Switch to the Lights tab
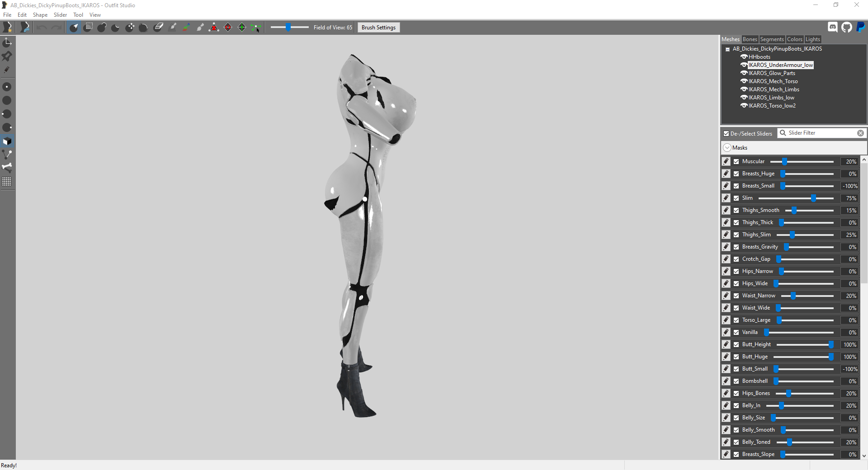Screen dimensions: 868x470 (x=812, y=39)
